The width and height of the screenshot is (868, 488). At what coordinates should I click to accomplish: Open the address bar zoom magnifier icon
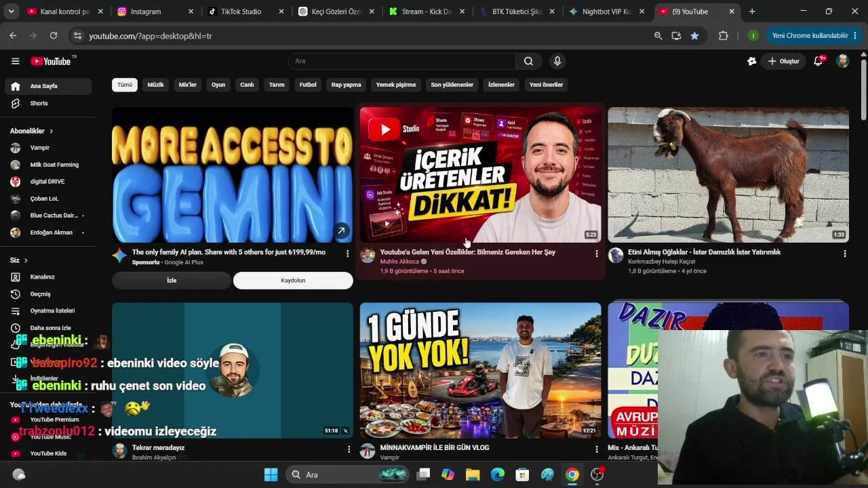658,36
